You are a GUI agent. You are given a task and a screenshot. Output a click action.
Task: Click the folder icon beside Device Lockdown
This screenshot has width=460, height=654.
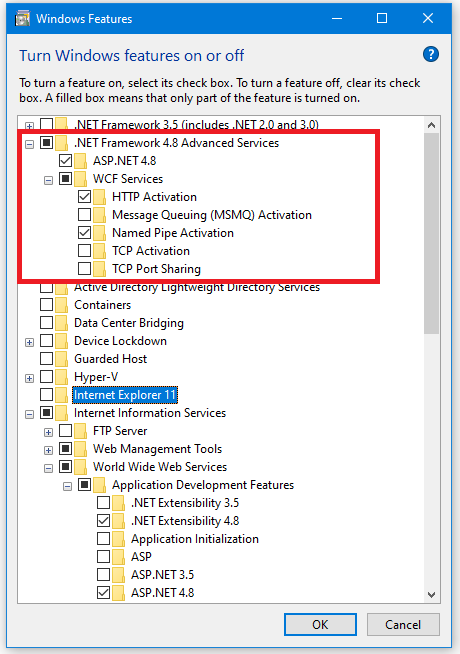[62, 341]
